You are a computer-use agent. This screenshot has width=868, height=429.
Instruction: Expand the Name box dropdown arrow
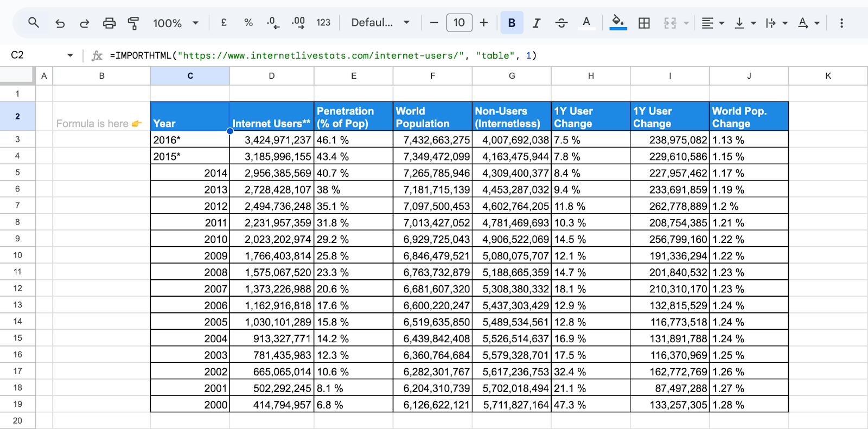pos(70,55)
